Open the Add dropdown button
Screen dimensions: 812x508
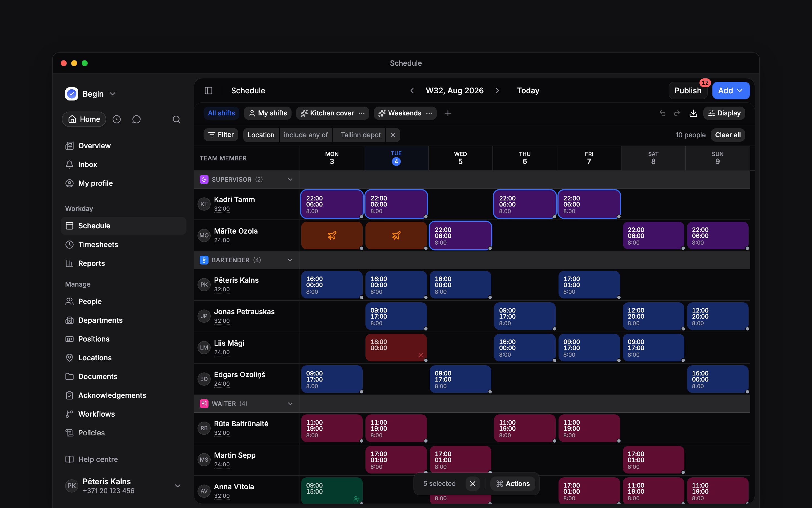tap(731, 90)
